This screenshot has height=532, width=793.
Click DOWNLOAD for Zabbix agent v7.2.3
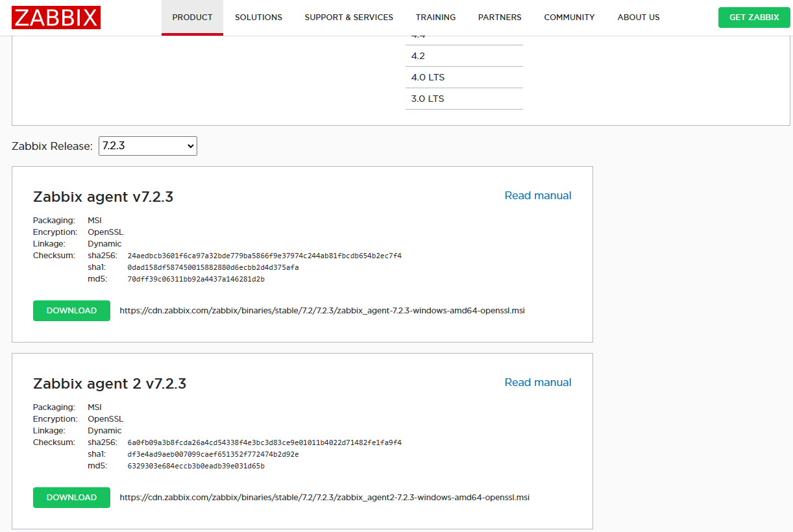click(71, 311)
